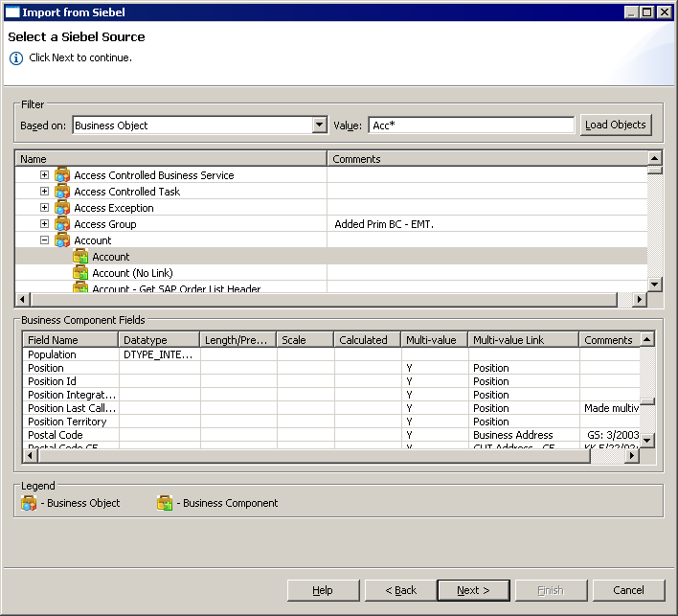Screen dimensions: 678x616
Task: Click the Value filter input field
Action: click(x=471, y=125)
